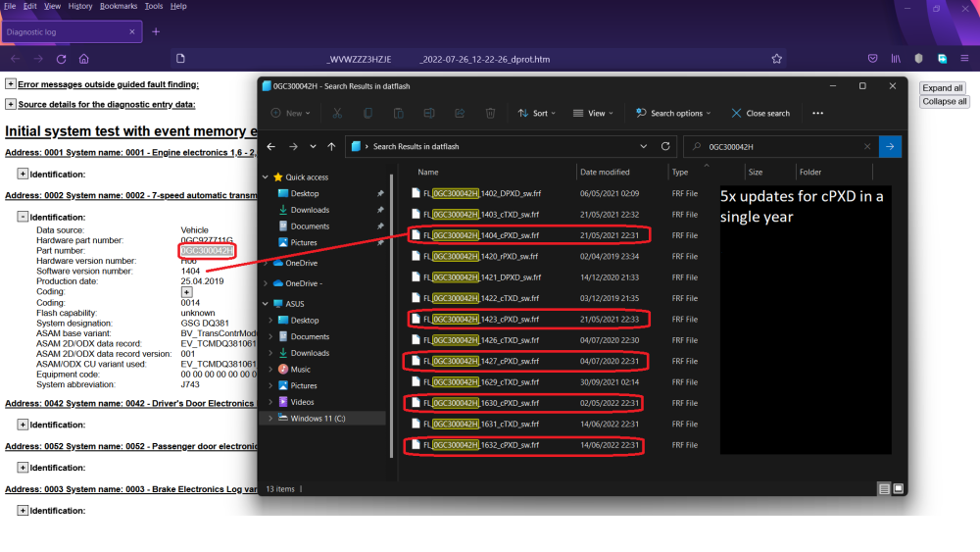Open Firefox library icon
The image size is (980, 552).
896,59
